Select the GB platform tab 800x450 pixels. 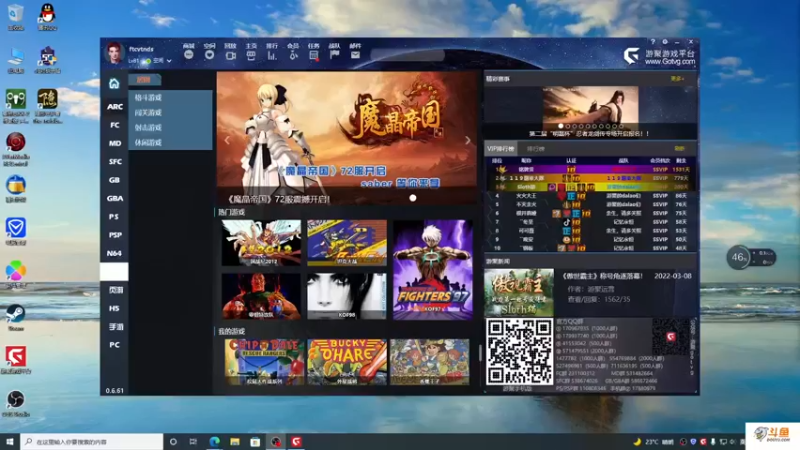click(x=114, y=180)
